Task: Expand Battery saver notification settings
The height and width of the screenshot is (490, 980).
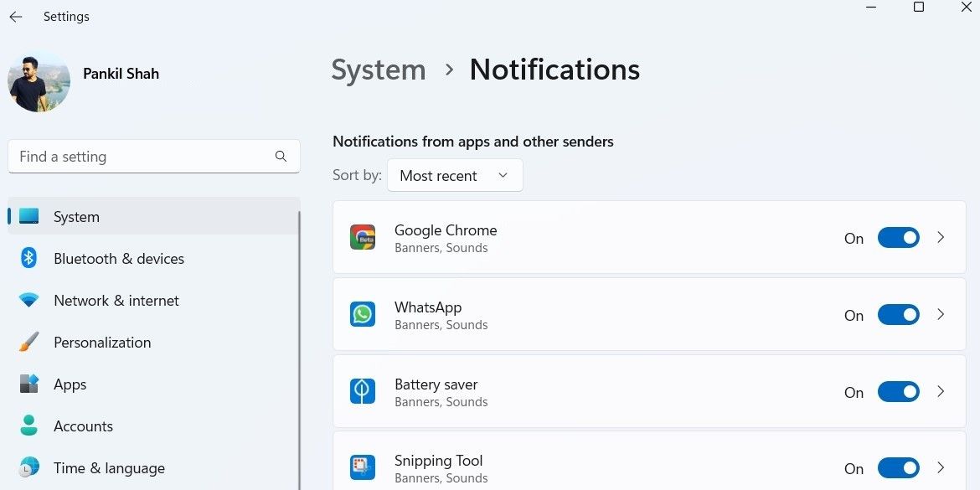Action: tap(940, 391)
